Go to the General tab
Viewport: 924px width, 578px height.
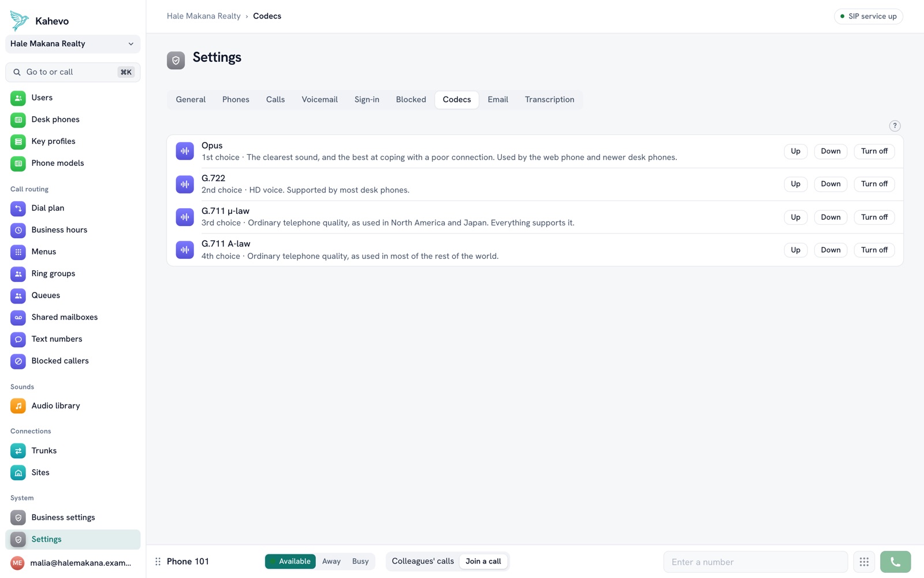click(x=191, y=99)
